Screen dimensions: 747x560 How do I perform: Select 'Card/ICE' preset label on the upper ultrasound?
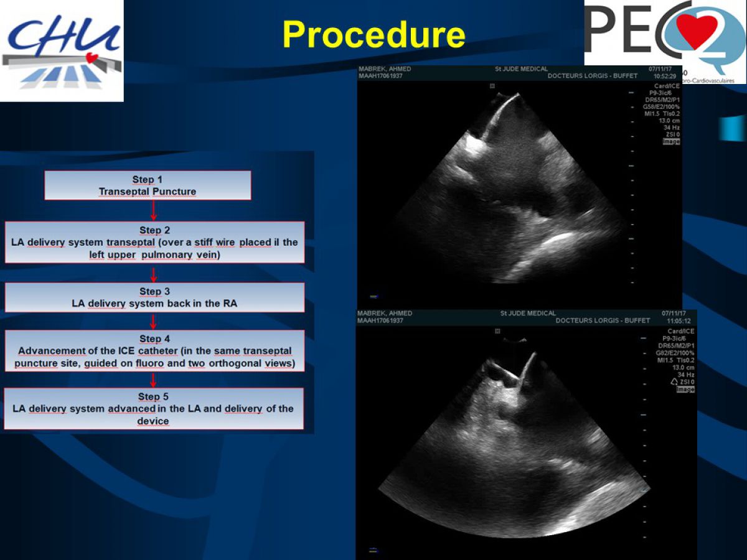click(667, 86)
